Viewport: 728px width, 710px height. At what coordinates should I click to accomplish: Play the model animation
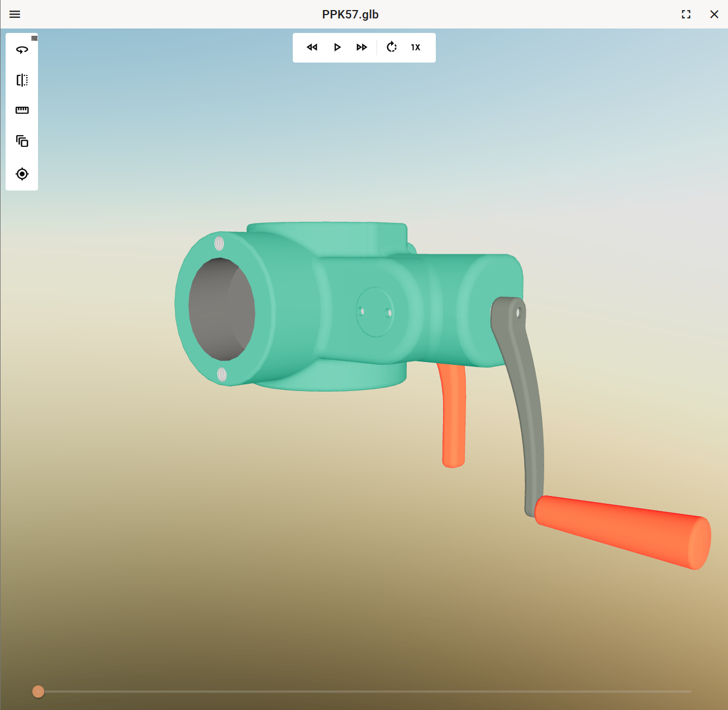coord(337,47)
